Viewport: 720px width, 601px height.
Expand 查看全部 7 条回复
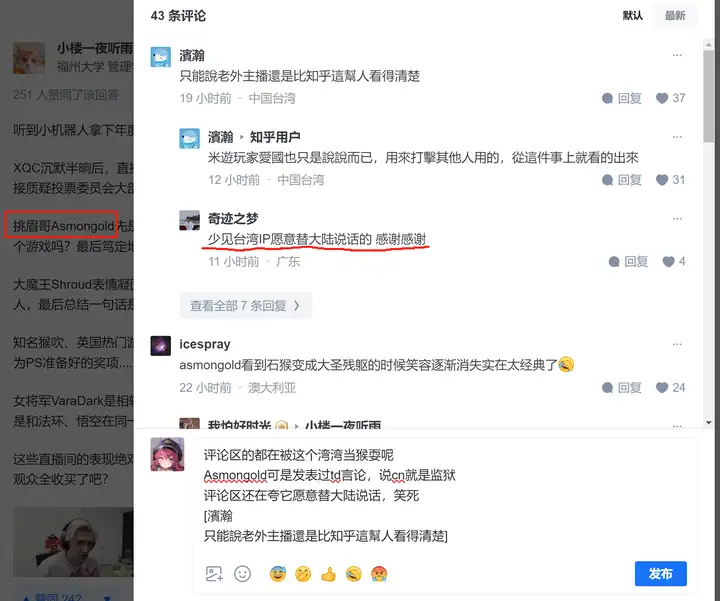coord(246,305)
